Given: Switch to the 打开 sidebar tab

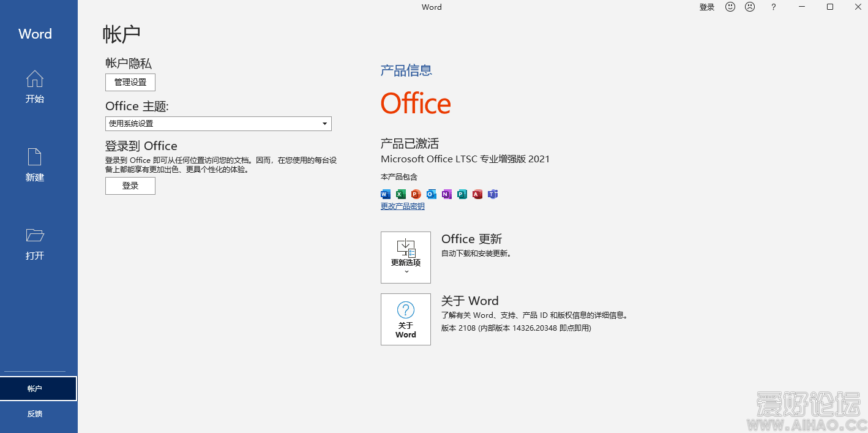Looking at the screenshot, I should point(35,243).
